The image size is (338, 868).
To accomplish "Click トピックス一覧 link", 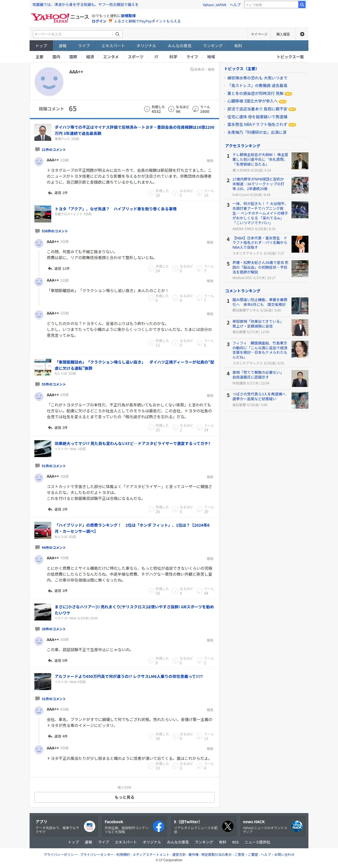I will pyautogui.click(x=290, y=57).
